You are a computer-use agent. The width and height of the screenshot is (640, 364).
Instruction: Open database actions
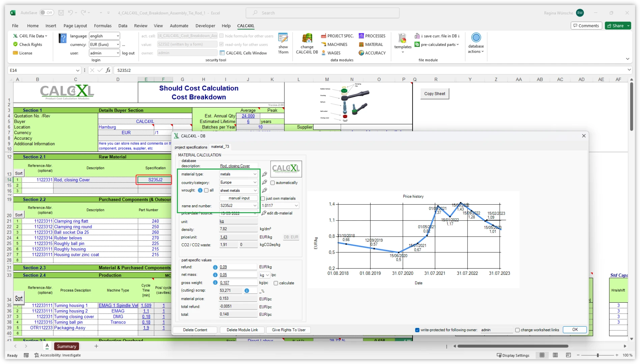(476, 43)
